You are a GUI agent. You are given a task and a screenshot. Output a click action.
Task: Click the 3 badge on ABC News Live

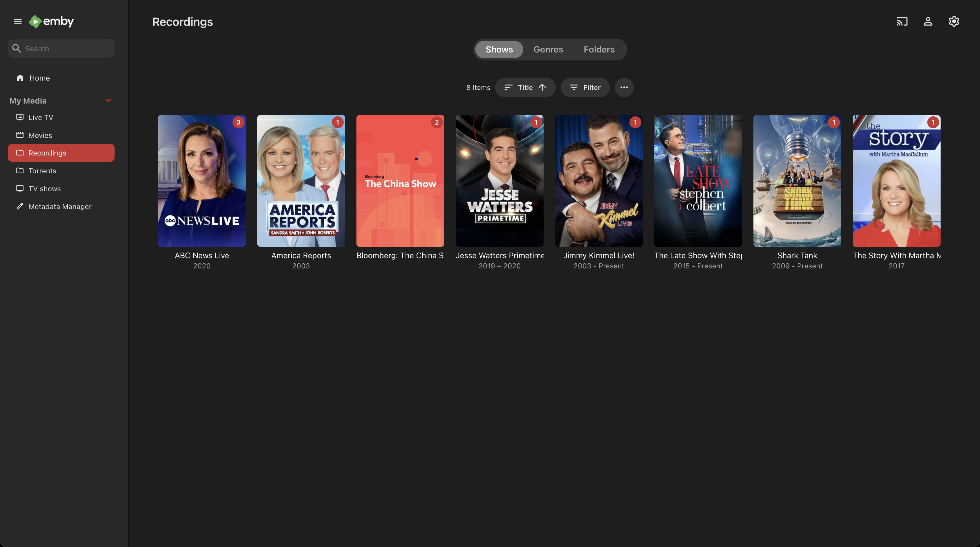[238, 123]
